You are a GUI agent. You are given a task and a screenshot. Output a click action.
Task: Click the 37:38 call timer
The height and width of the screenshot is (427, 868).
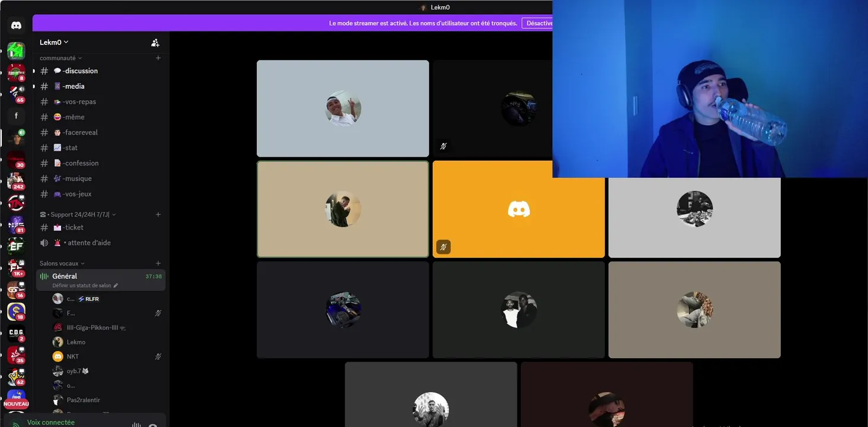click(x=154, y=276)
